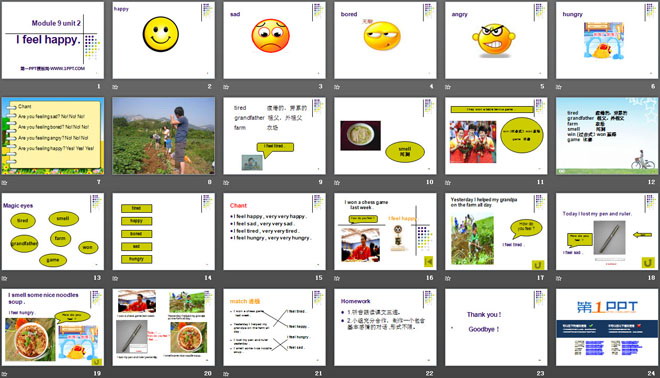Click the animation star under the bored slide 4
This screenshot has width=660, height=378.
tap(337, 87)
